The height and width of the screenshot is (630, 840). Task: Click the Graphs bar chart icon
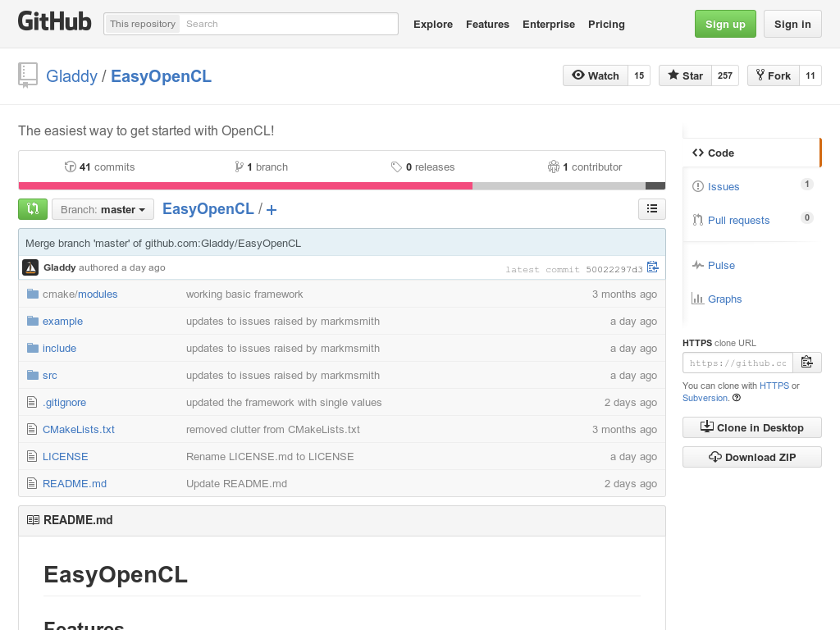[697, 299]
